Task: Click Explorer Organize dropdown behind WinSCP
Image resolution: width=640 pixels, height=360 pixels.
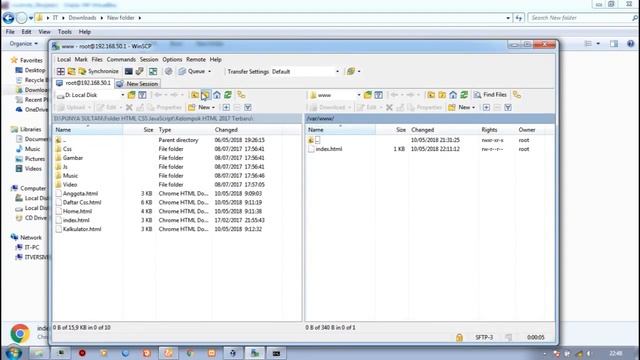Action: tap(24, 44)
